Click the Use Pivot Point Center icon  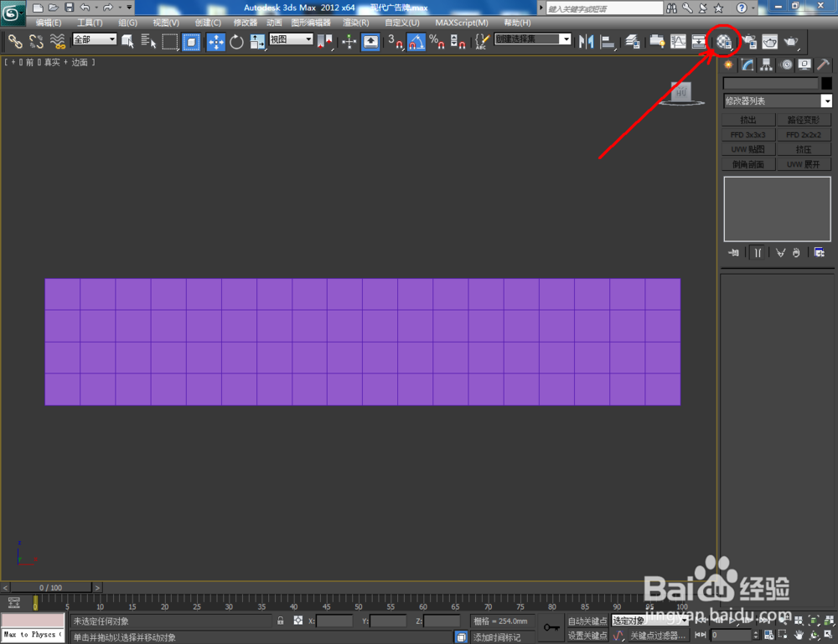[324, 42]
